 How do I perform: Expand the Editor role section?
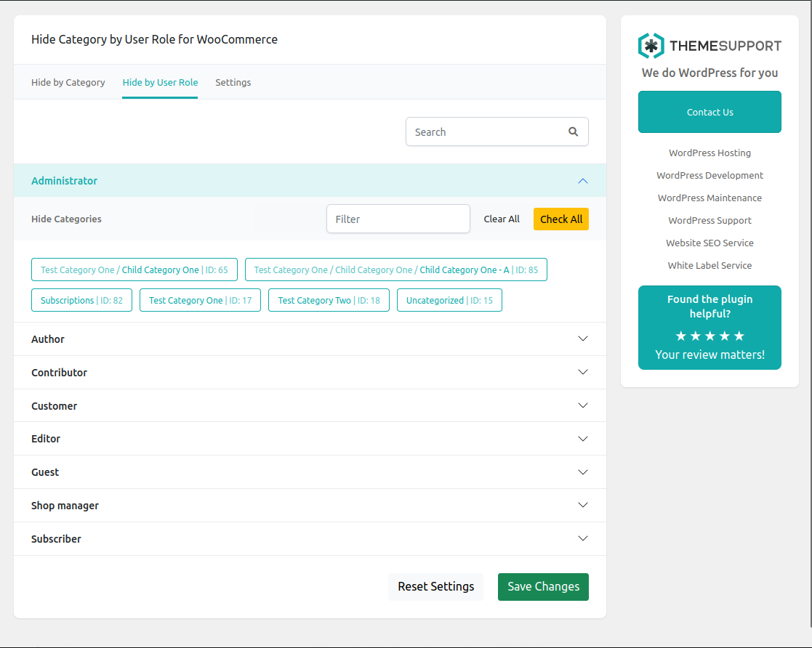310,439
